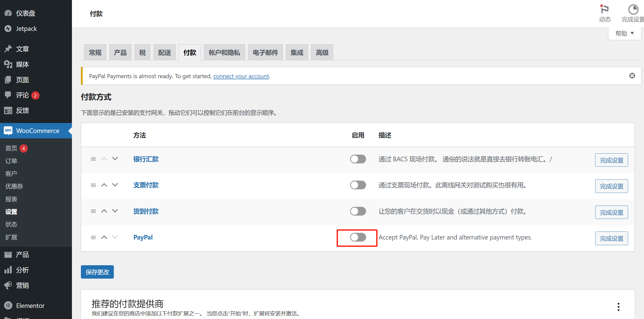644x319 pixels.
Task: Click the 保存更改 button
Action: (97, 272)
